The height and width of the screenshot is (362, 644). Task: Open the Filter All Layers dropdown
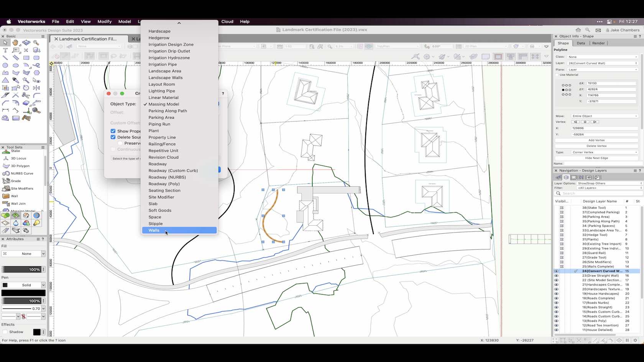[x=609, y=188]
